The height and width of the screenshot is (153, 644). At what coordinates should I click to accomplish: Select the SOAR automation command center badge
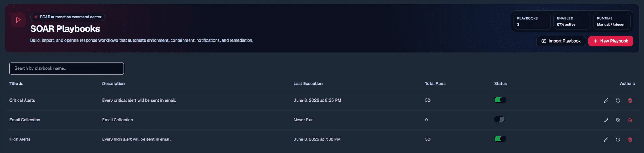pyautogui.click(x=68, y=17)
